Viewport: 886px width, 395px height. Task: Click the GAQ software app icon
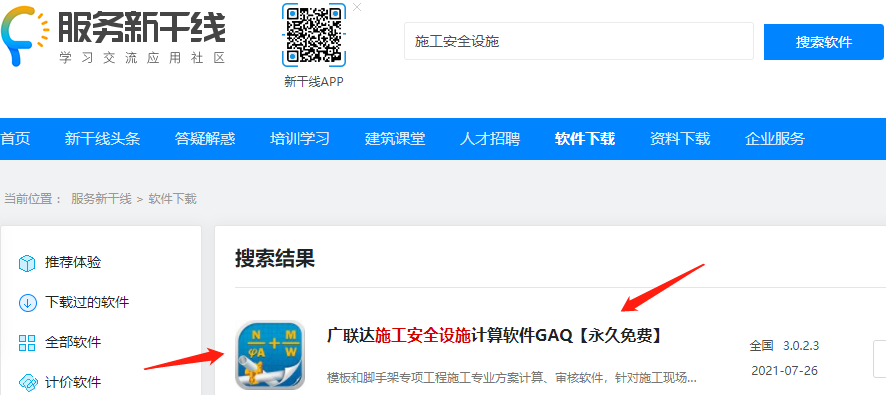270,355
